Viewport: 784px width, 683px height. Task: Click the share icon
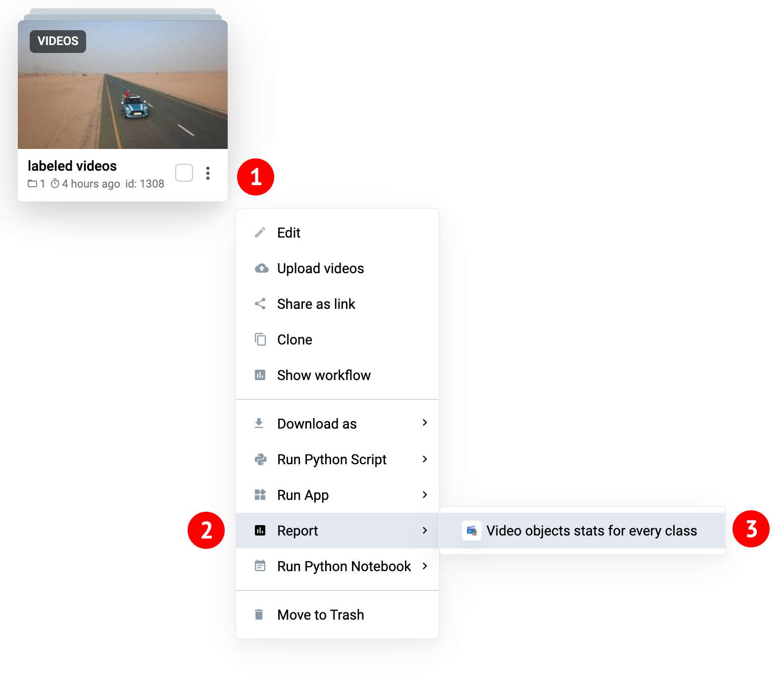point(260,304)
